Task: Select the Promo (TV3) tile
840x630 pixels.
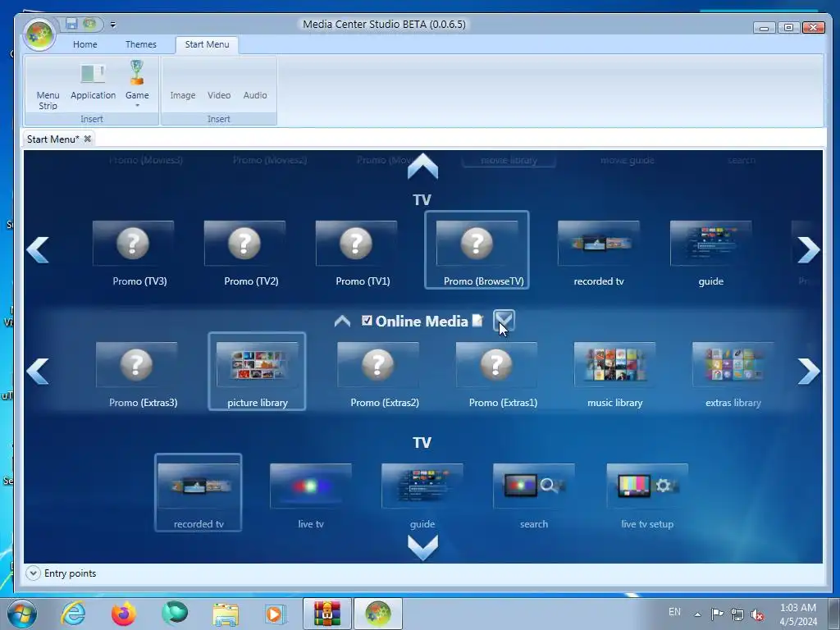Action: (x=134, y=251)
